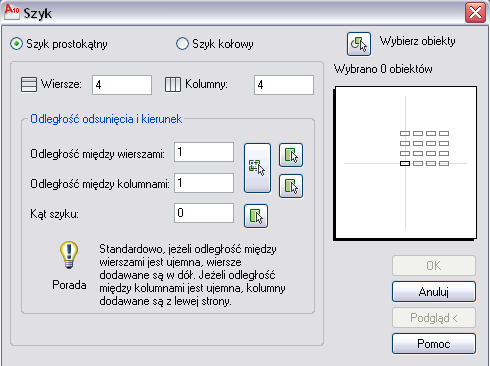The width and height of the screenshot is (490, 366).
Task: Focus the Kąt szyku value field
Action: pos(204,213)
